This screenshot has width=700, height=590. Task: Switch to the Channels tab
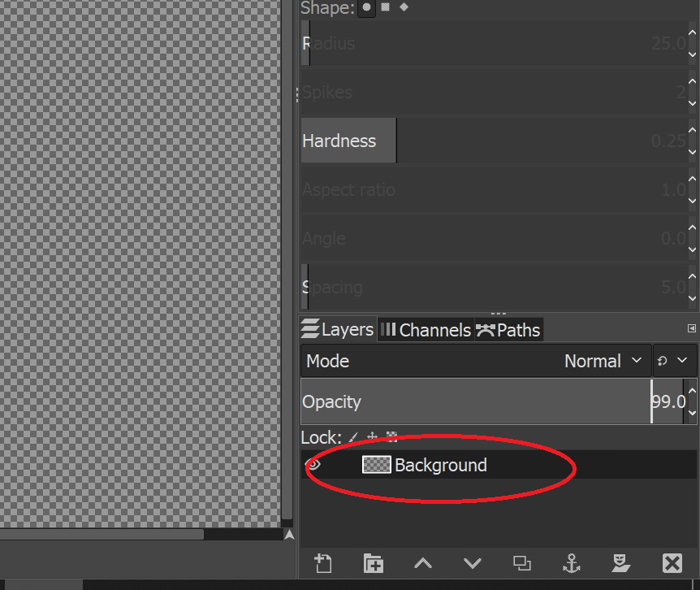point(426,330)
